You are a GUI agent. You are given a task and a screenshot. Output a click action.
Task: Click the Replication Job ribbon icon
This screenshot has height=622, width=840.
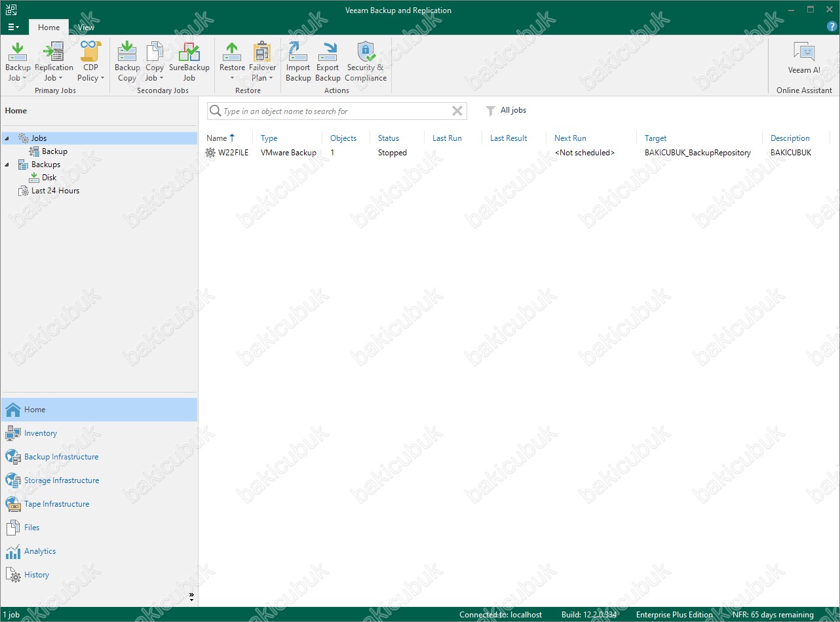click(x=53, y=51)
